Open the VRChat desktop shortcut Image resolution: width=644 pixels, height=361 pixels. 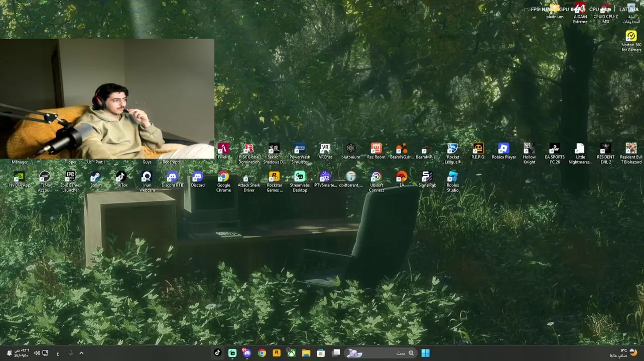click(x=325, y=148)
